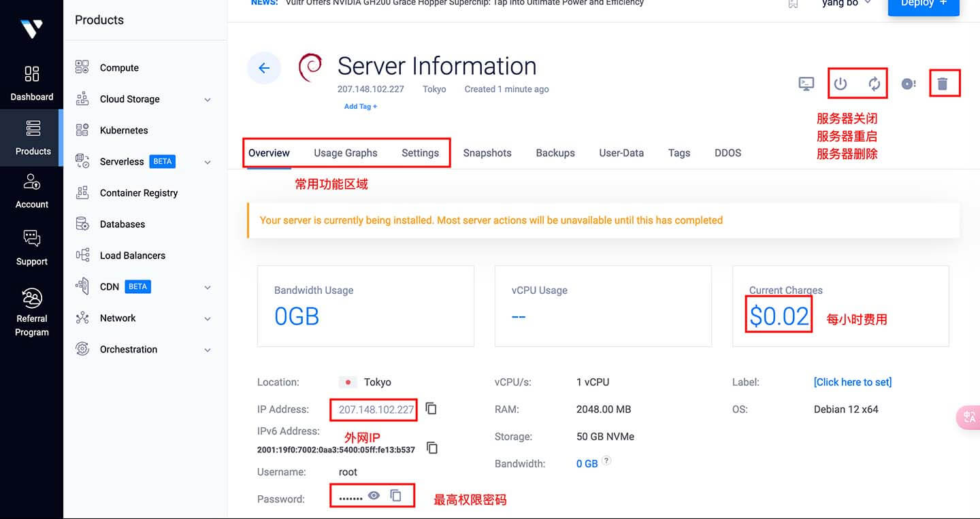Switch to the Settings tab

(420, 152)
